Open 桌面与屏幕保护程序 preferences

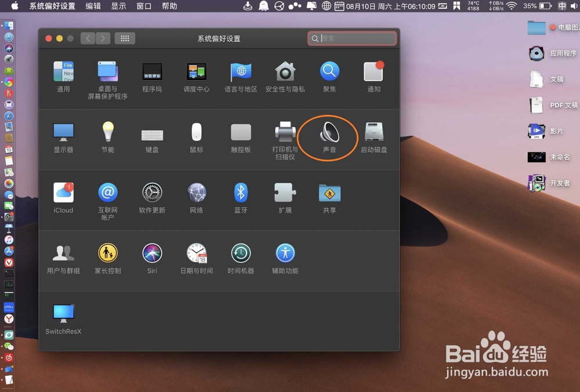[108, 80]
